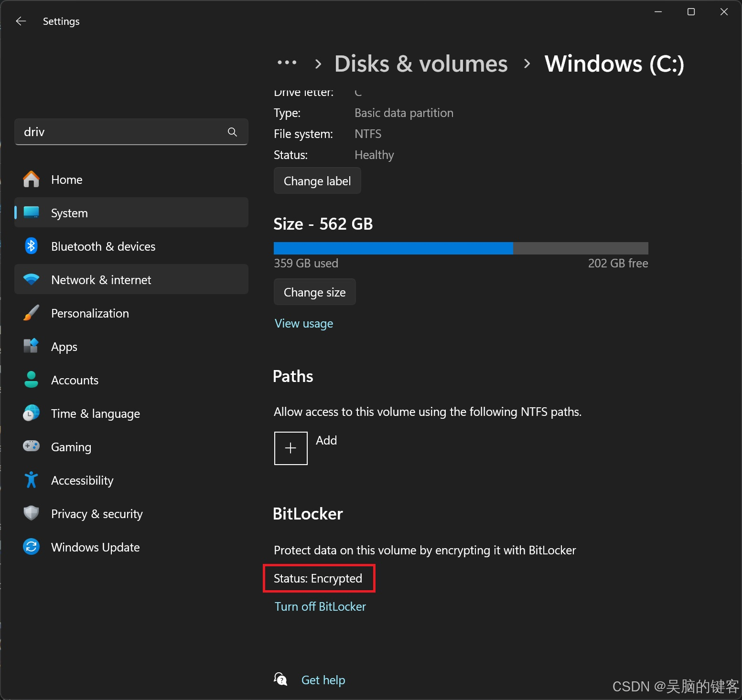Viewport: 742px width, 700px height.
Task: Click the Change size button
Action: (315, 292)
